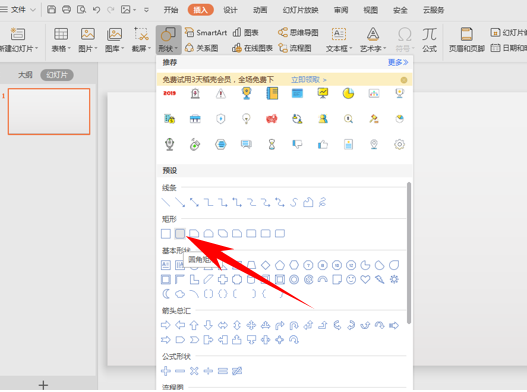Viewport: 527px width, 392px height.
Task: Click the Redo arrow icon
Action: point(111,10)
